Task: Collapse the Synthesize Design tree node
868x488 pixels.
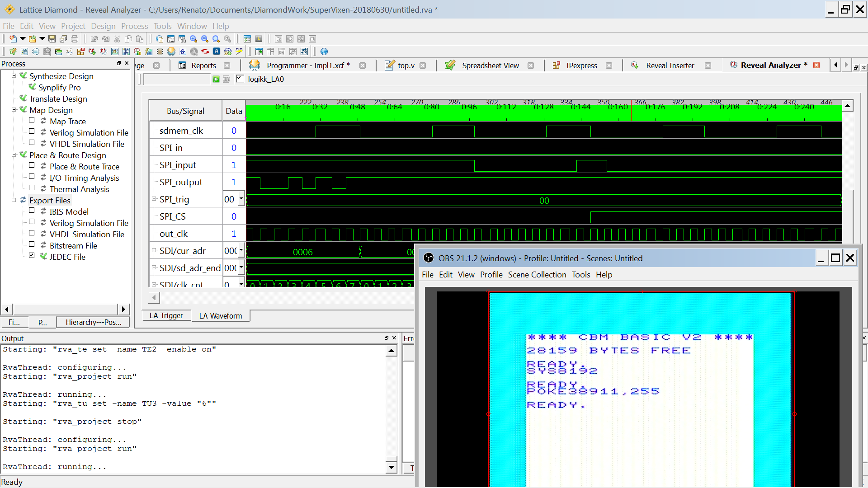Action: click(14, 75)
